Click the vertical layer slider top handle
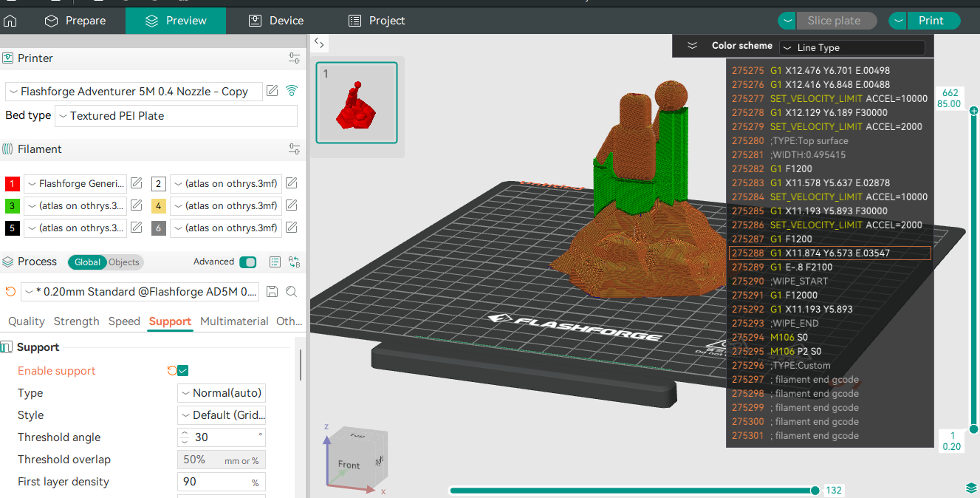The image size is (980, 498). [974, 111]
